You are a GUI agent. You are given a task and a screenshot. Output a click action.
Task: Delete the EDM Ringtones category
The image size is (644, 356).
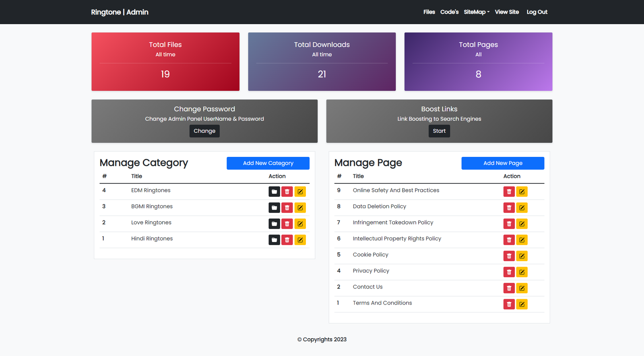287,191
